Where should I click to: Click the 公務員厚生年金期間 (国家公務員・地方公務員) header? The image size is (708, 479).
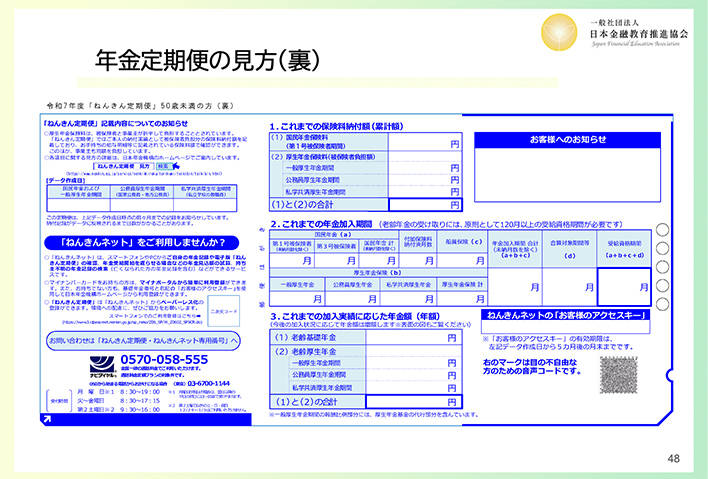(x=144, y=192)
